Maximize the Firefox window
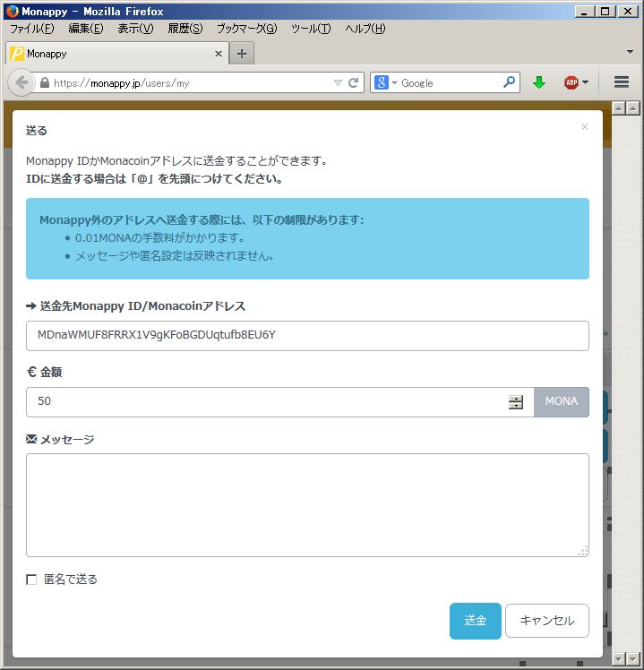Viewport: 644px width, 670px height. click(605, 12)
